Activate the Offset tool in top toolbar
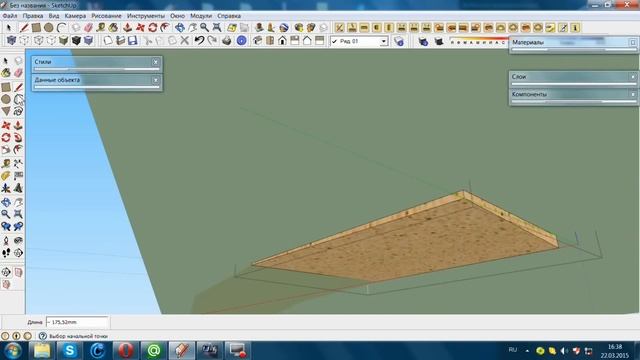Screen dimensions: 640x360 165,28
